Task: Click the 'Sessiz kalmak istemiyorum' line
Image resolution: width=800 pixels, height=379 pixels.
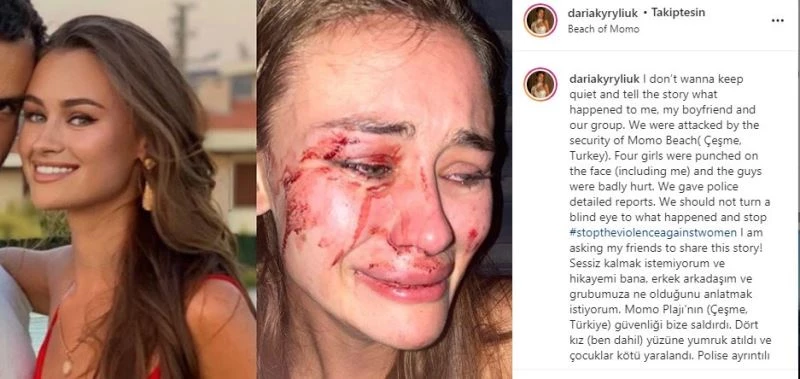Action: (x=629, y=263)
